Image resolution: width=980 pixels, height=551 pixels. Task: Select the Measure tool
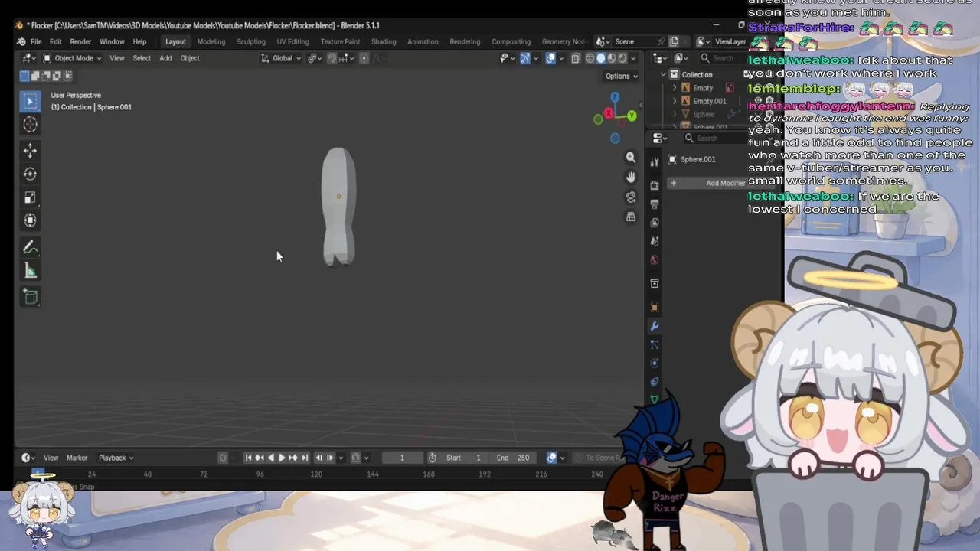(x=30, y=270)
